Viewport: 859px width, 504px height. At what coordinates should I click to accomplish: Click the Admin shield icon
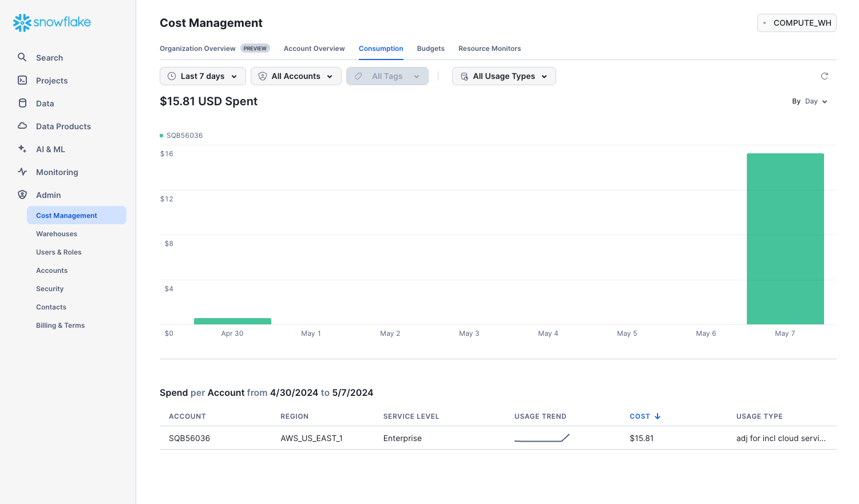[x=22, y=195]
